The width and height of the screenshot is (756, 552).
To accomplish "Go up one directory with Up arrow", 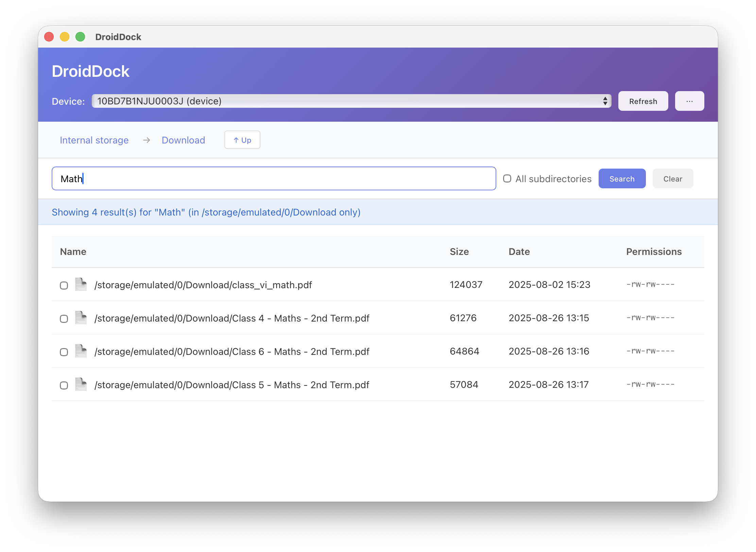I will tap(242, 140).
